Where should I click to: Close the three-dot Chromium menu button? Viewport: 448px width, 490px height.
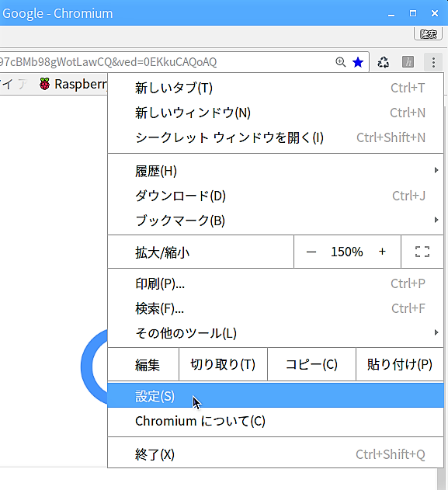click(433, 62)
